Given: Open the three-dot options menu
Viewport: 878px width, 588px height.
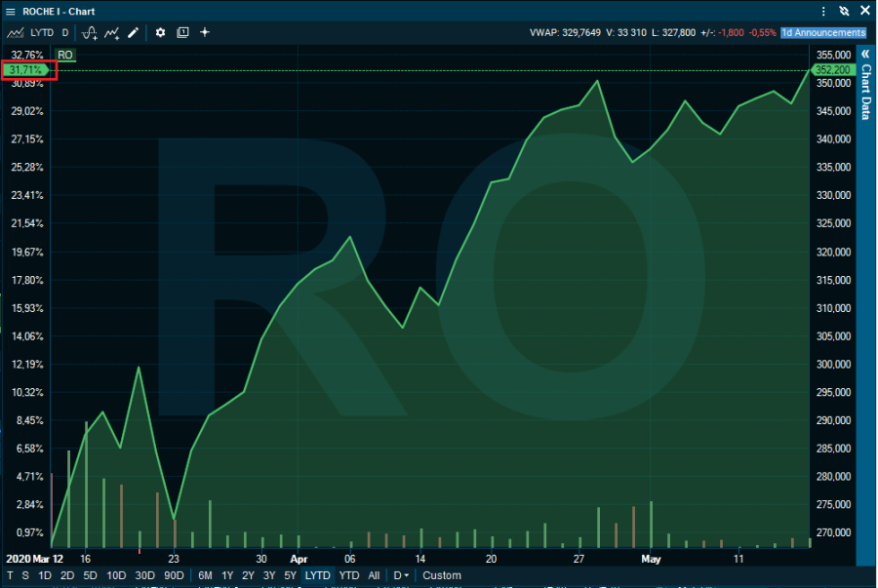Looking at the screenshot, I should (824, 12).
